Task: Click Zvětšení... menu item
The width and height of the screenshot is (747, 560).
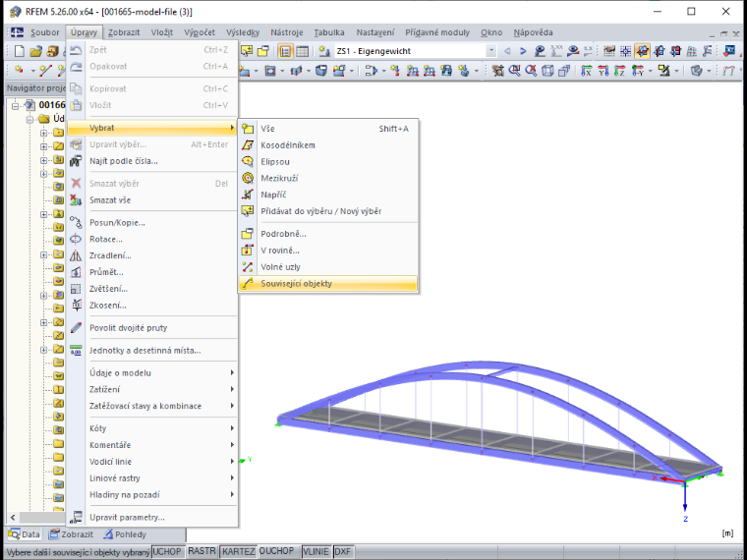Action: click(x=152, y=289)
